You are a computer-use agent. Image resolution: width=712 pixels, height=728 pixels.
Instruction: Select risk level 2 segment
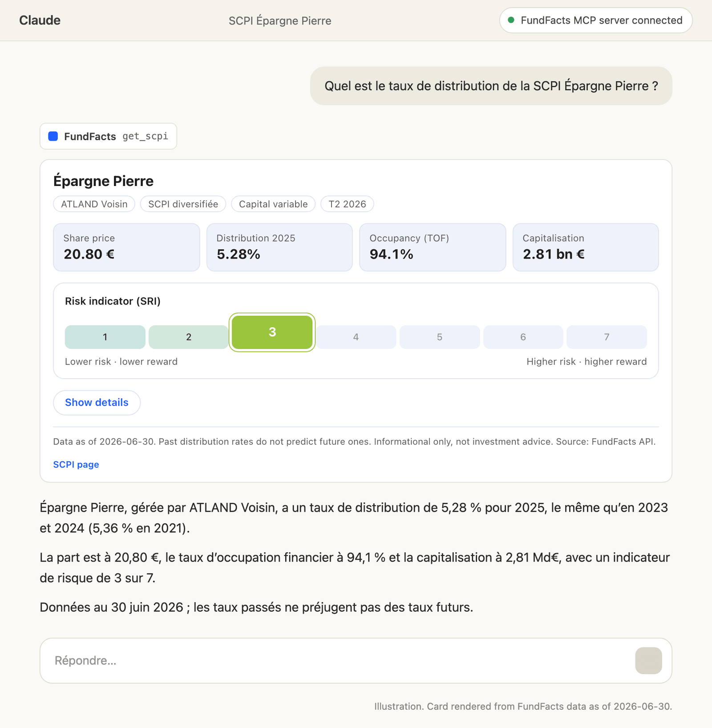[189, 337]
